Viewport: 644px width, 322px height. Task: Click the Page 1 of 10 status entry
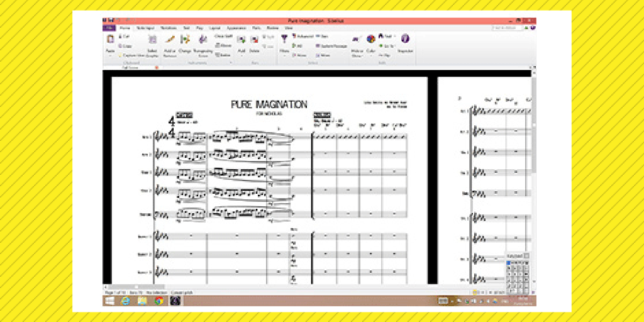[x=114, y=292]
